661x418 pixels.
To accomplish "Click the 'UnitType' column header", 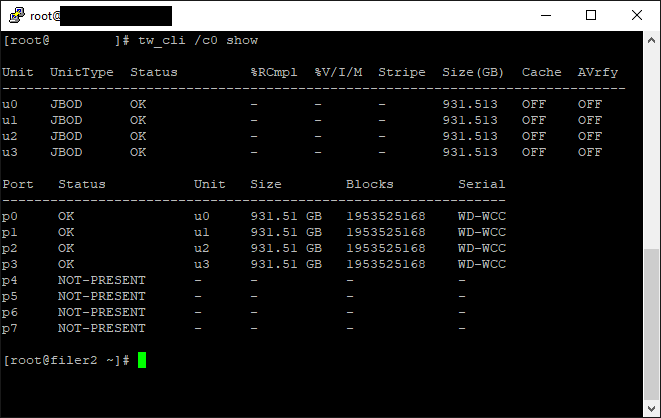I will [82, 72].
